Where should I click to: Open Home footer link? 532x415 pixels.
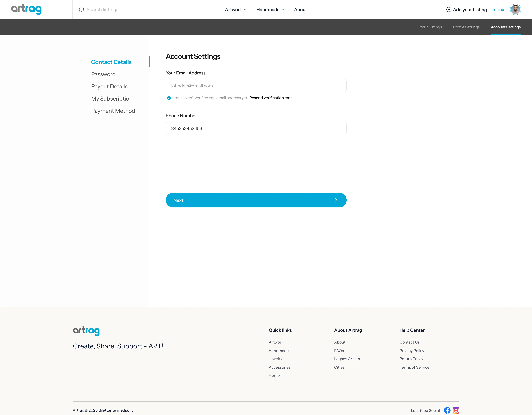tap(274, 375)
